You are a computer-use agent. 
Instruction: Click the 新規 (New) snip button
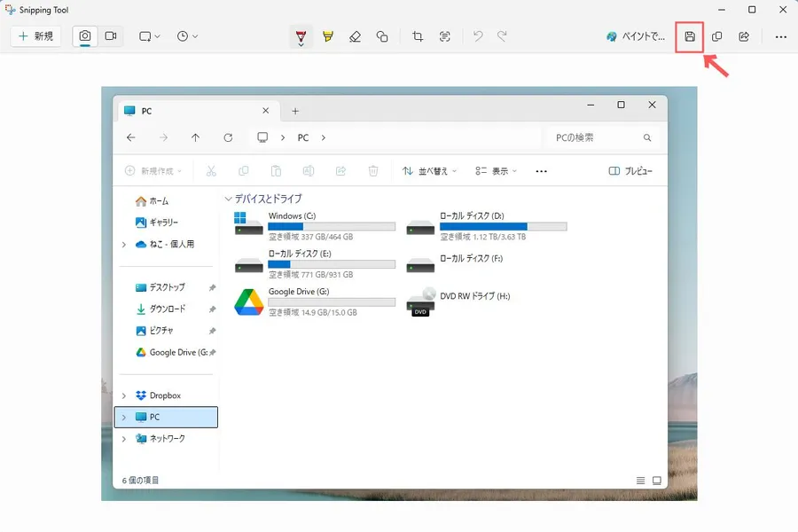coord(35,36)
